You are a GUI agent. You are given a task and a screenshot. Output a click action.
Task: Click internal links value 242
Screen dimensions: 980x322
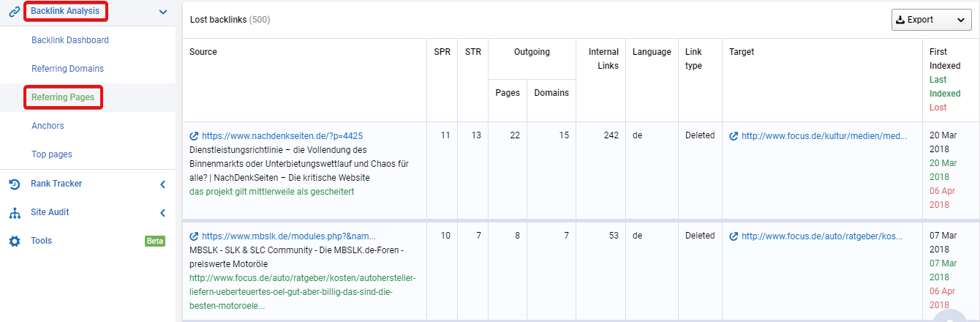coord(611,135)
